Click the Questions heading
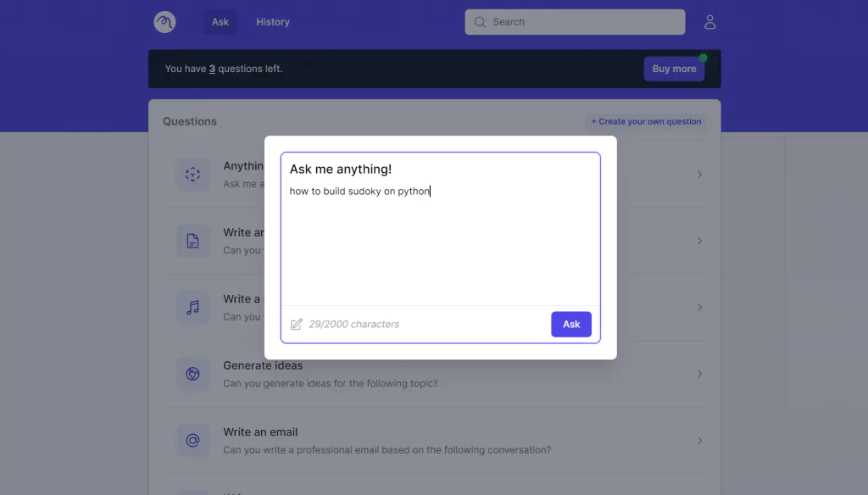This screenshot has height=495, width=868. click(x=189, y=121)
